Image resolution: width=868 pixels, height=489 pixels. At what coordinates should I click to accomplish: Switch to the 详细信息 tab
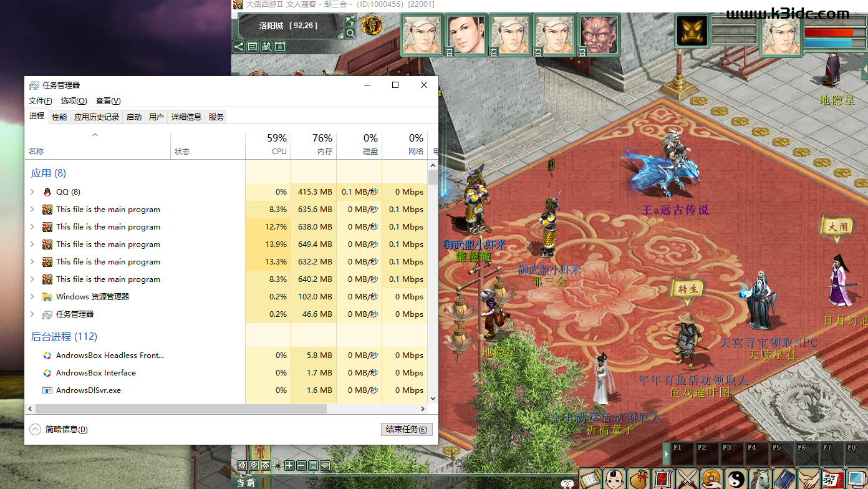point(186,117)
